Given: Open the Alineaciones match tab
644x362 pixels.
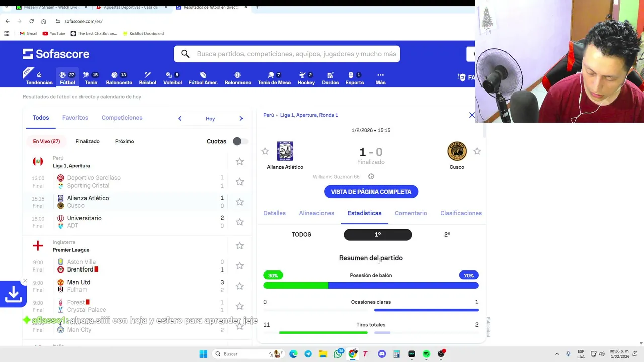Looking at the screenshot, I should pos(316,213).
